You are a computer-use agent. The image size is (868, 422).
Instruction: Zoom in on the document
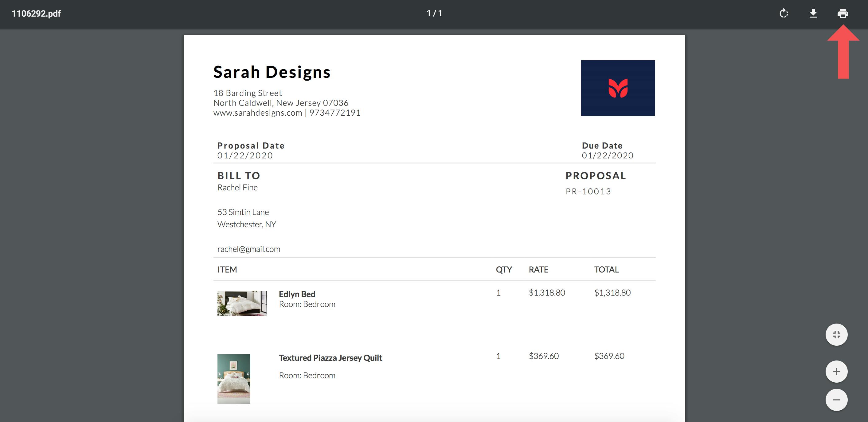click(x=836, y=371)
